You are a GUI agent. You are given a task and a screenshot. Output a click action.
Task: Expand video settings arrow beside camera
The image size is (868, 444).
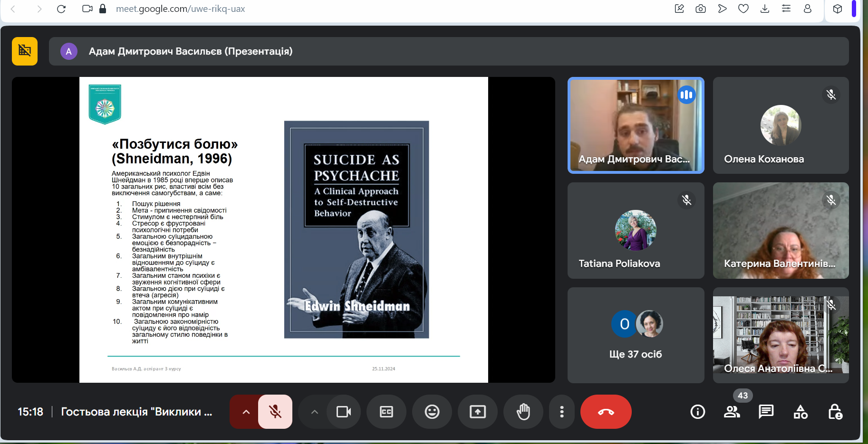(314, 412)
